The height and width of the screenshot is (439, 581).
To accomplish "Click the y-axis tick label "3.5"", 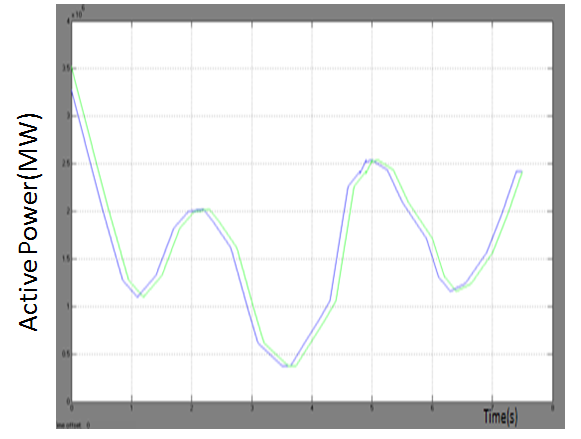I will pos(66,69).
